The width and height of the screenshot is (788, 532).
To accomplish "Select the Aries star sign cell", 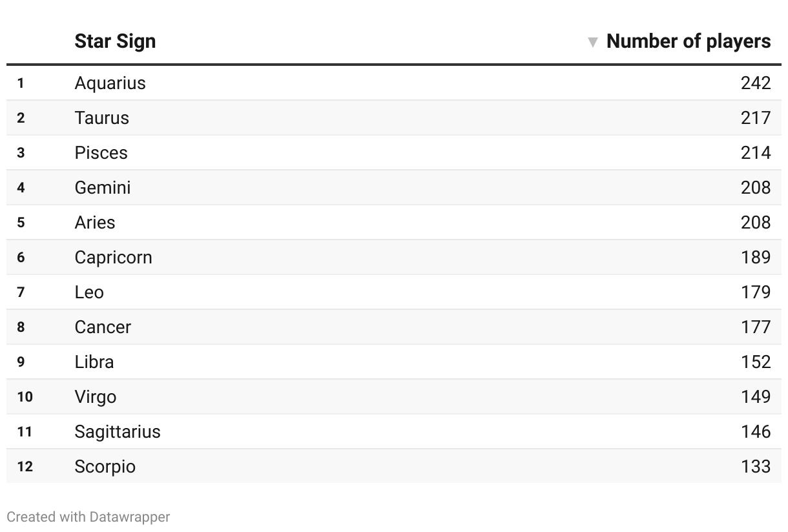I will point(94,223).
